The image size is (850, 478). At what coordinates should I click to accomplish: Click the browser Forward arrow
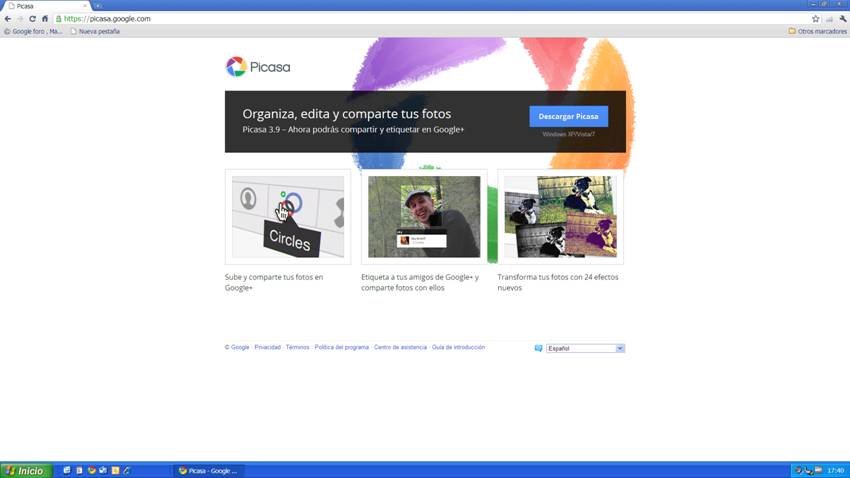(x=20, y=18)
